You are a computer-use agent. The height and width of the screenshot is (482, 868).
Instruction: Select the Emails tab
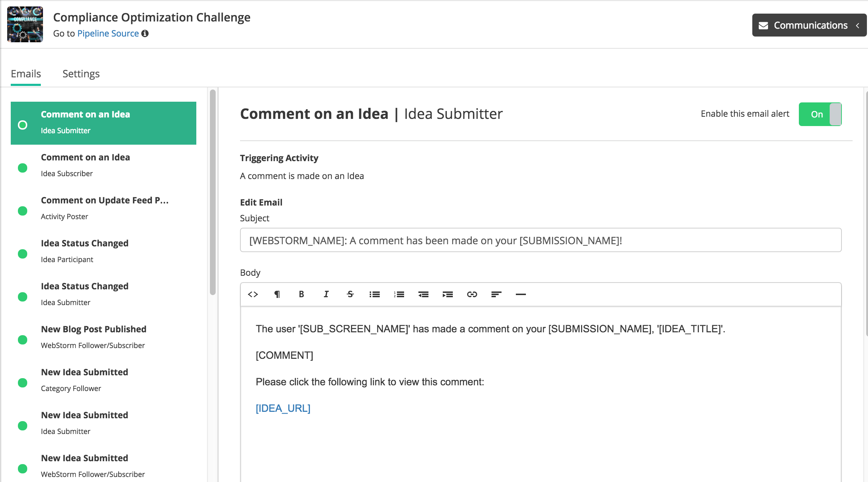(26, 74)
